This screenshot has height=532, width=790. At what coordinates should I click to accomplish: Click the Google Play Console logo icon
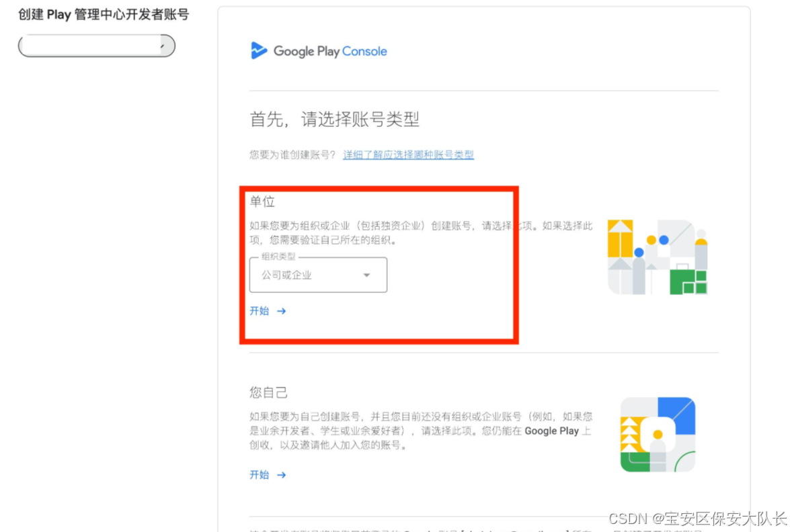(x=258, y=50)
